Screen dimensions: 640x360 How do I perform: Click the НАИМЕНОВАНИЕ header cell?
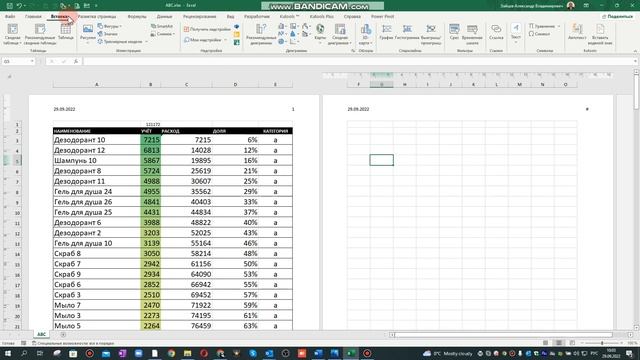point(97,131)
